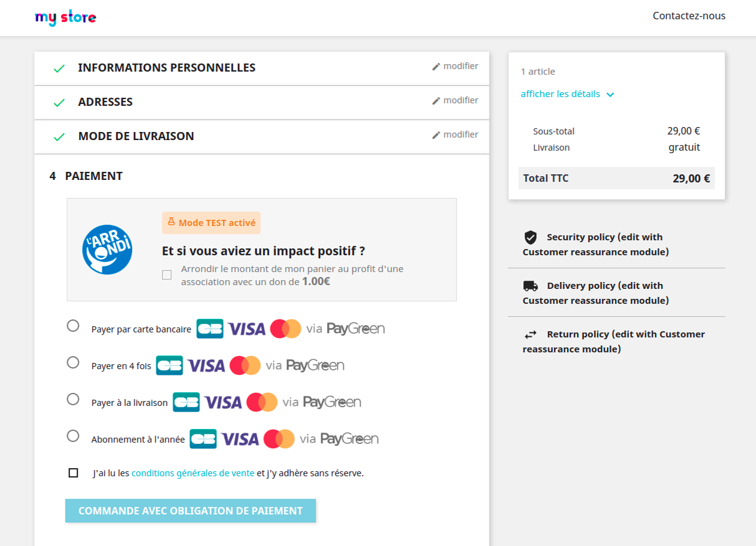Choose Abonnement à l'année payment option
756x546 pixels.
[73, 436]
